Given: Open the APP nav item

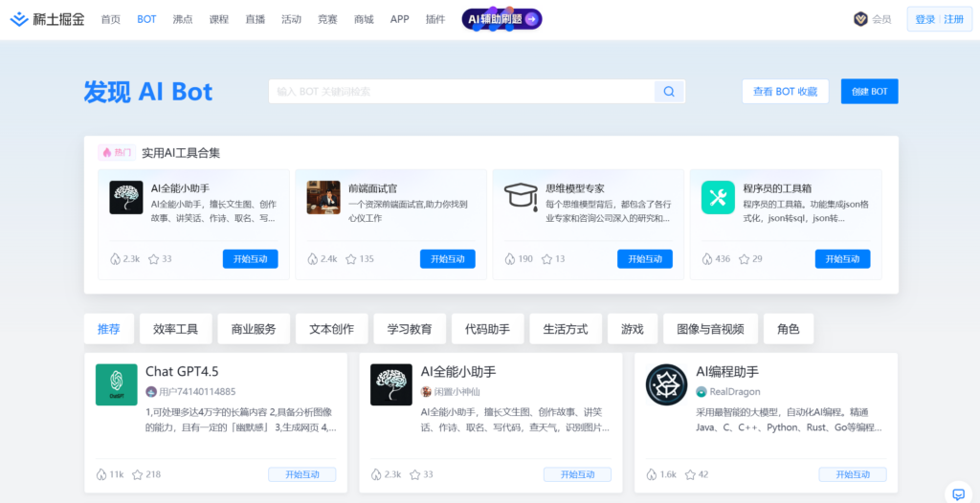Looking at the screenshot, I should (400, 19).
